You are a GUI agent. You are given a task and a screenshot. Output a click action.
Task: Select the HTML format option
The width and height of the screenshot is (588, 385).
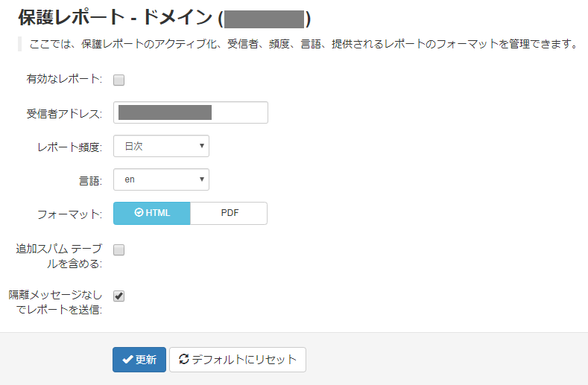152,213
